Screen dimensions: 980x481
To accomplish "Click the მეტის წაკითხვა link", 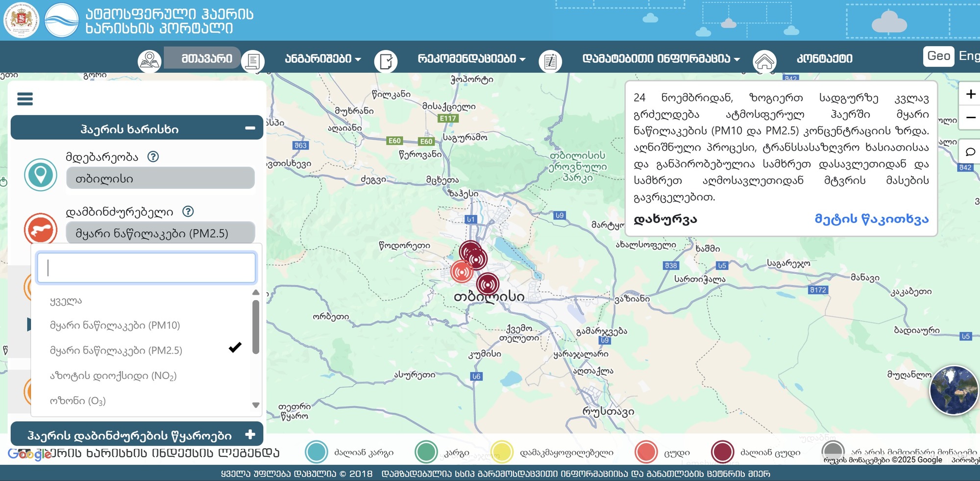I will [871, 219].
